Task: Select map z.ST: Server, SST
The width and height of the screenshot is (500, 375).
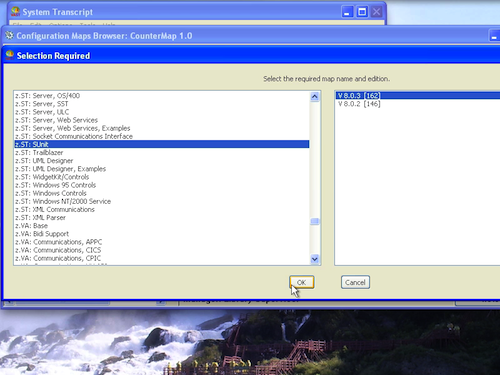Action: (162, 104)
